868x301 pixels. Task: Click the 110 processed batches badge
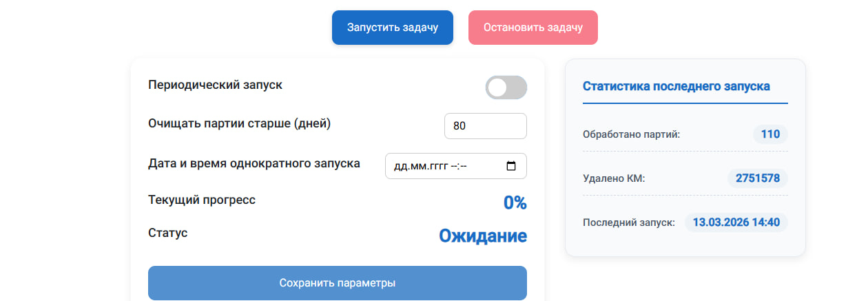(x=770, y=134)
